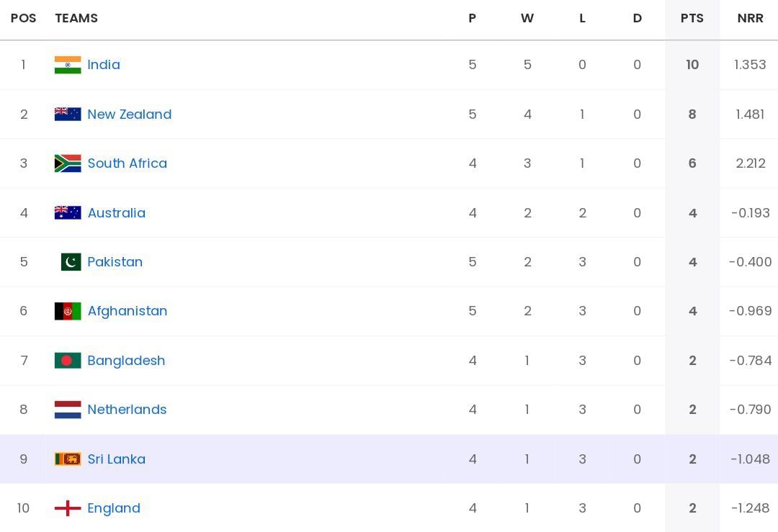Screen dimensions: 778x532
Task: Select the highlighted Sri Lanka row
Action: (324, 459)
